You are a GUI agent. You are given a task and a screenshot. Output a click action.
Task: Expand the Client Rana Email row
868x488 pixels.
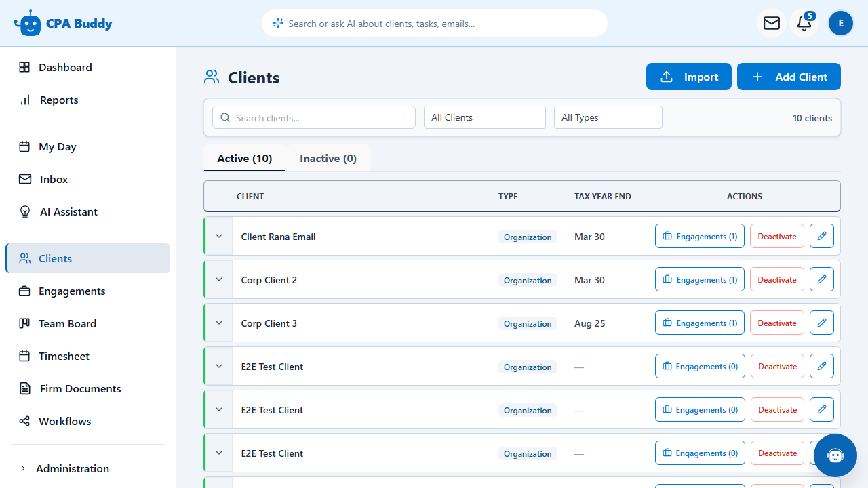219,236
